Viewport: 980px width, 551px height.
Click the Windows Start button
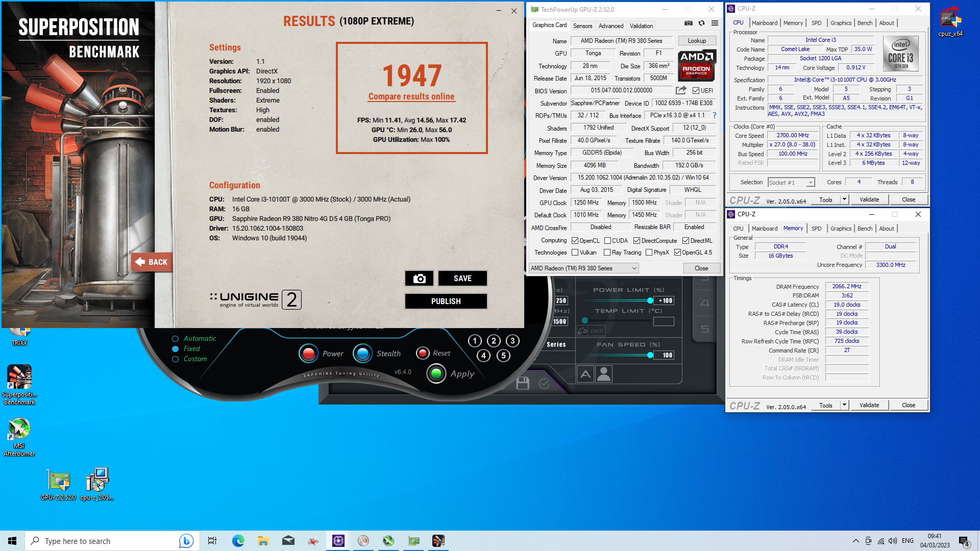pyautogui.click(x=12, y=541)
